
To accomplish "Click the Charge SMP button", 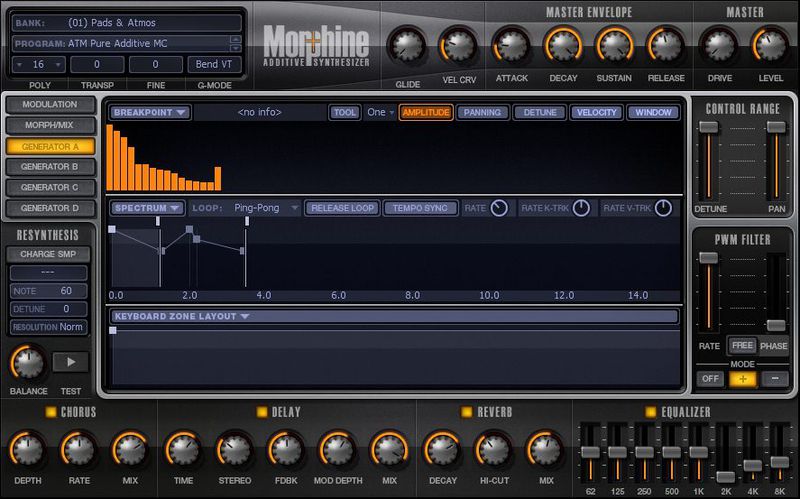I will point(48,254).
